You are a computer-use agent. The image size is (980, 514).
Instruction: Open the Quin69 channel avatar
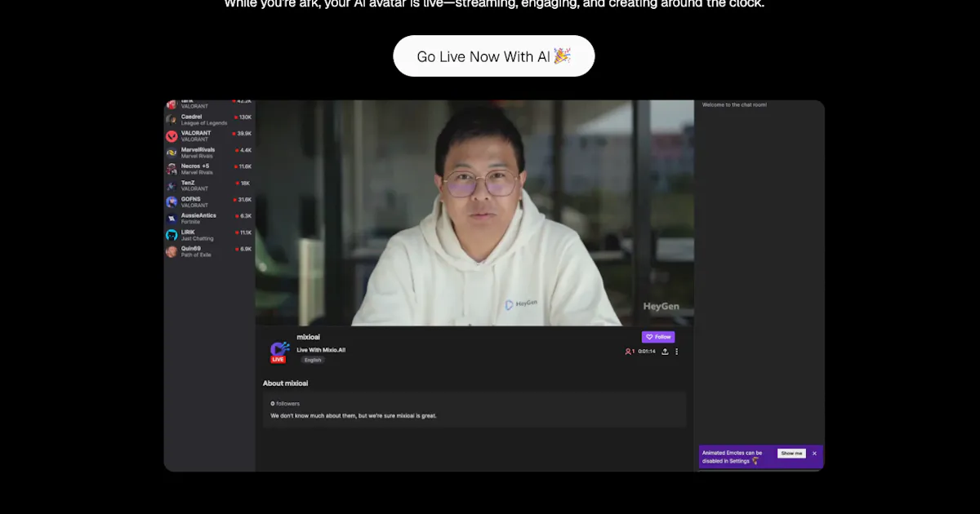171,251
